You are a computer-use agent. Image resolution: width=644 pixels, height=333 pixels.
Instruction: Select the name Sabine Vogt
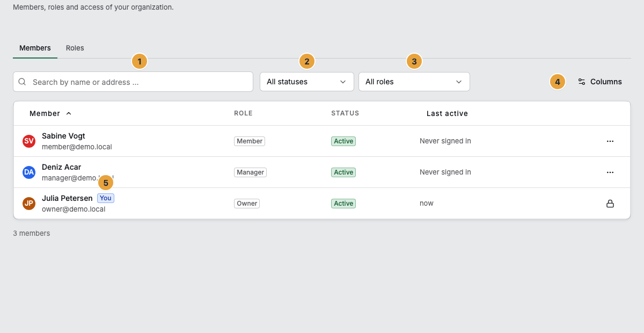63,136
